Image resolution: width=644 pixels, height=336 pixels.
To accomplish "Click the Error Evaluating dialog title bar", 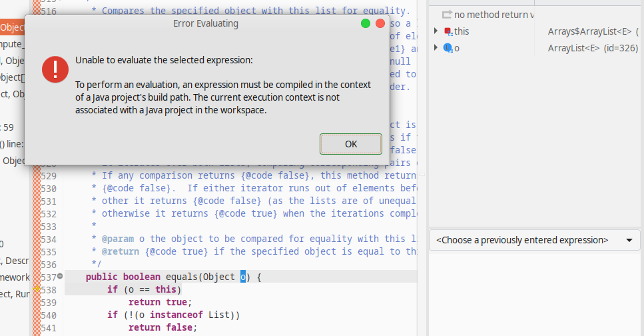I will pos(205,24).
